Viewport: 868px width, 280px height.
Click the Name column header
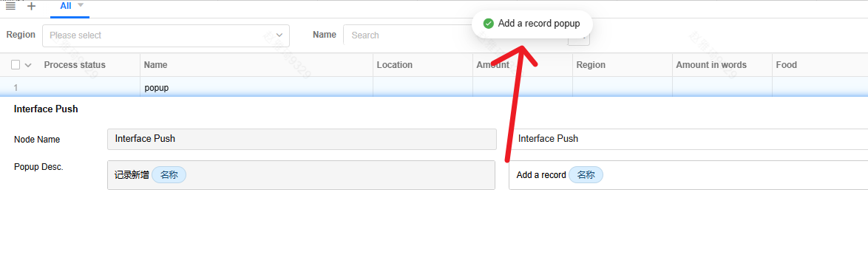pos(155,65)
